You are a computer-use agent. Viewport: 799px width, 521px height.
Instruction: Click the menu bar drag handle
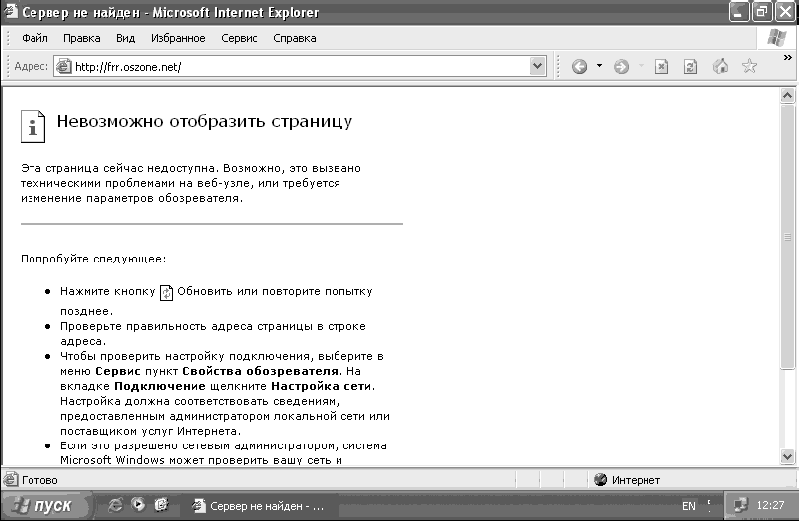click(x=8, y=38)
